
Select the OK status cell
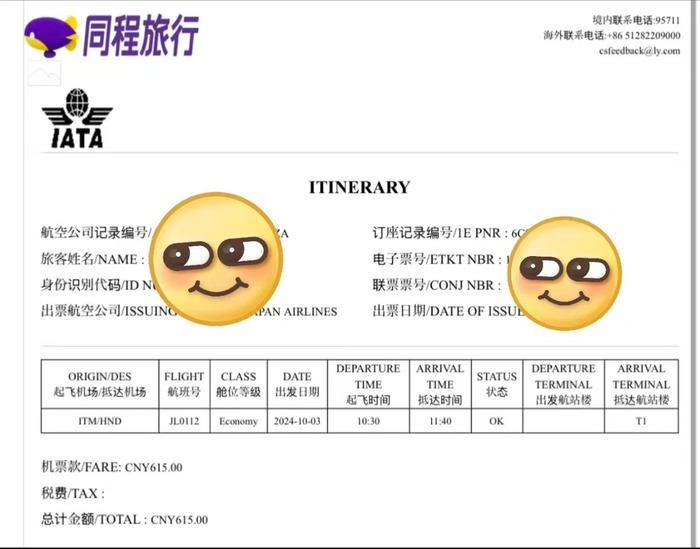click(x=496, y=421)
